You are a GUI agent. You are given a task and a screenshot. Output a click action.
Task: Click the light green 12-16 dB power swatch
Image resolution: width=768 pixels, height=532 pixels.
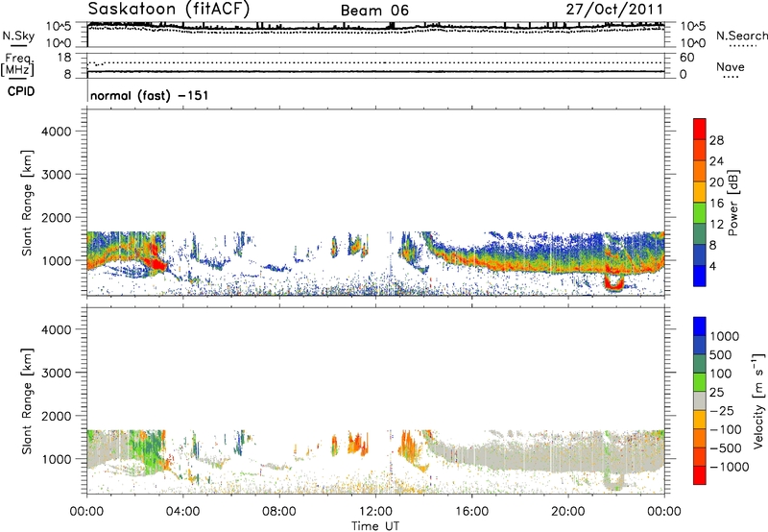700,212
